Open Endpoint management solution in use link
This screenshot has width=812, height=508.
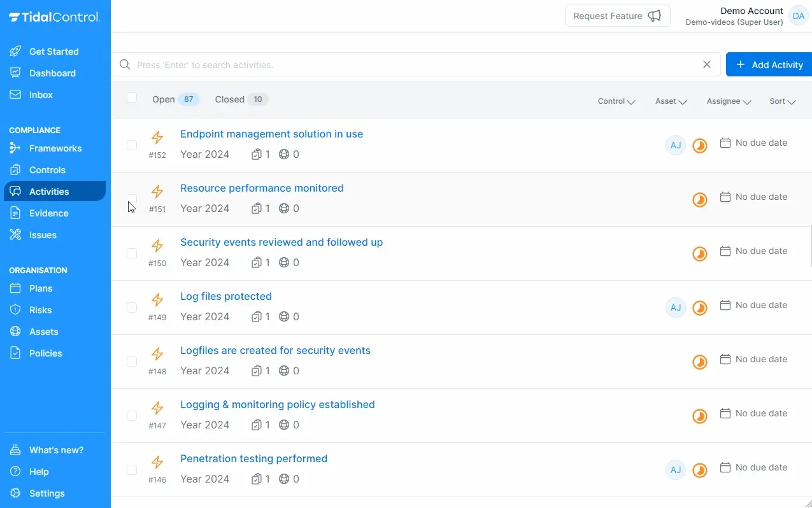tap(272, 134)
